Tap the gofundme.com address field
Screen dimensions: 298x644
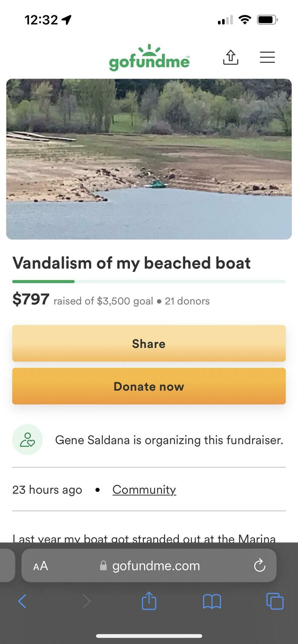click(x=156, y=566)
